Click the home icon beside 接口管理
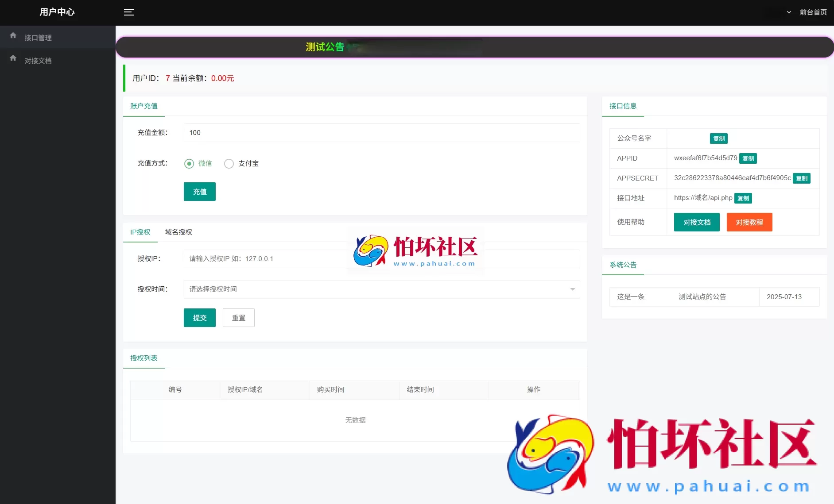This screenshot has height=504, width=834. (x=13, y=35)
